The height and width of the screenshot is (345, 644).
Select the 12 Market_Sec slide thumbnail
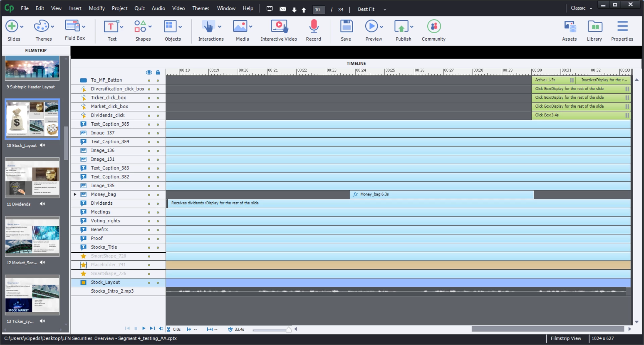coord(32,236)
